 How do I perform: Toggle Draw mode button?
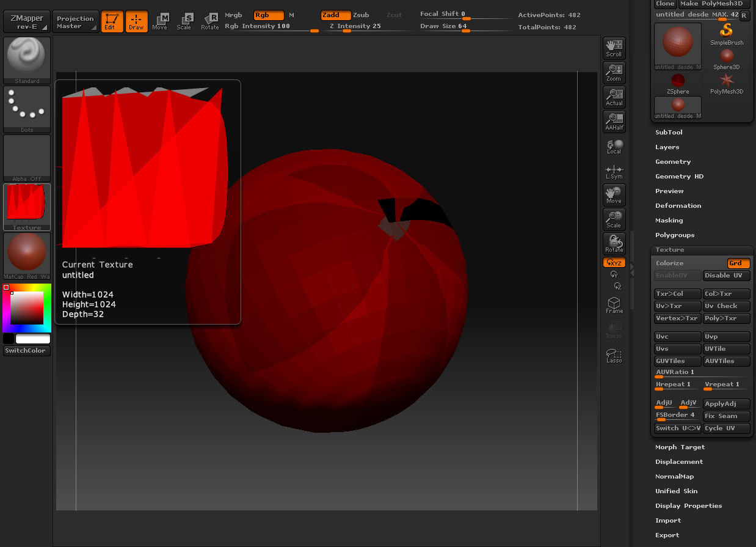[136, 21]
